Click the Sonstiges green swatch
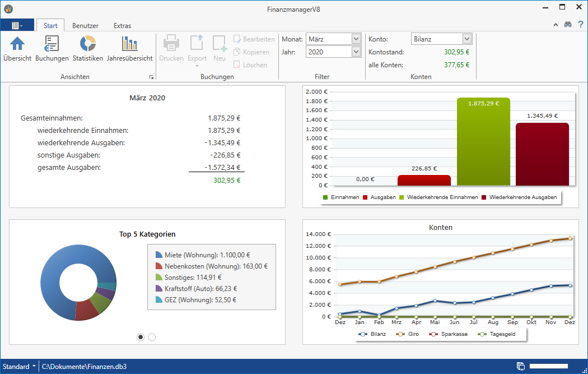Viewport: 588px width, 374px height. tap(158, 278)
